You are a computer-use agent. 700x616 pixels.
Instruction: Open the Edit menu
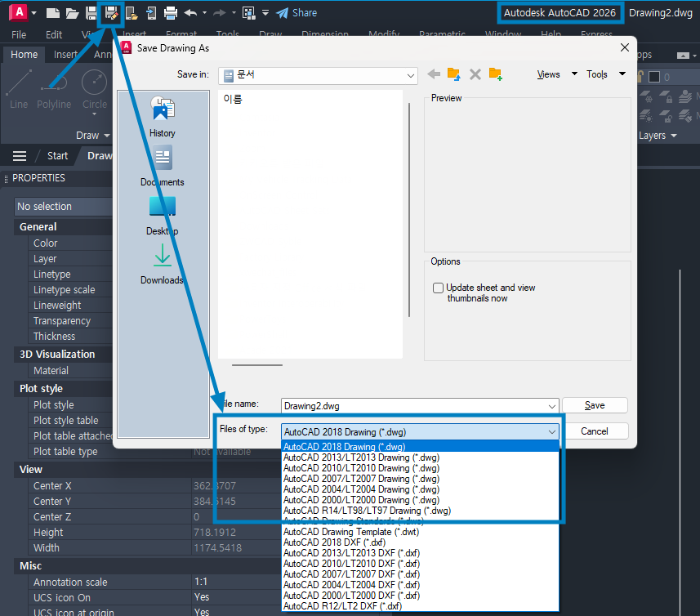point(54,35)
